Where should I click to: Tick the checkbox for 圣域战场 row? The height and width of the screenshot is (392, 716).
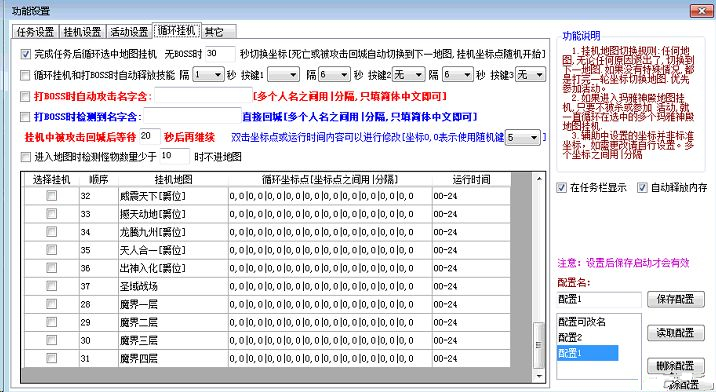tap(52, 286)
